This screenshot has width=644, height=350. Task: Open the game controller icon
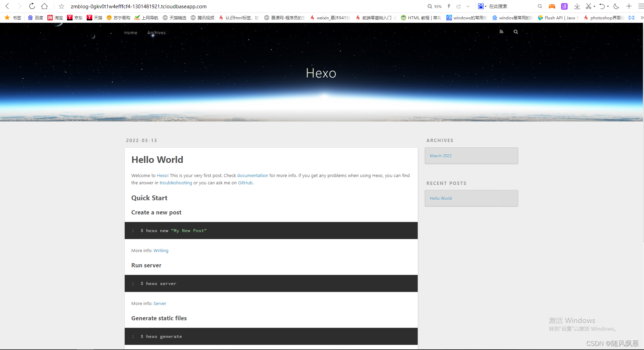[552, 6]
